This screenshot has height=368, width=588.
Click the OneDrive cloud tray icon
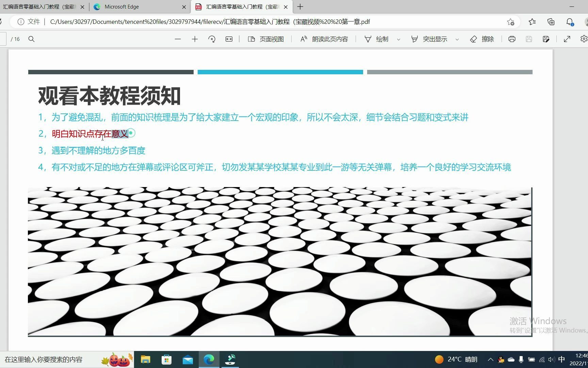pos(511,359)
